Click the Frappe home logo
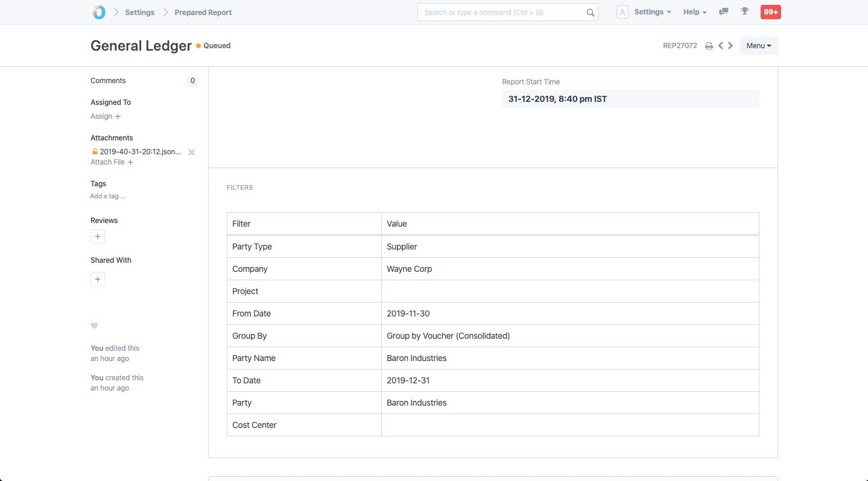 click(x=98, y=11)
